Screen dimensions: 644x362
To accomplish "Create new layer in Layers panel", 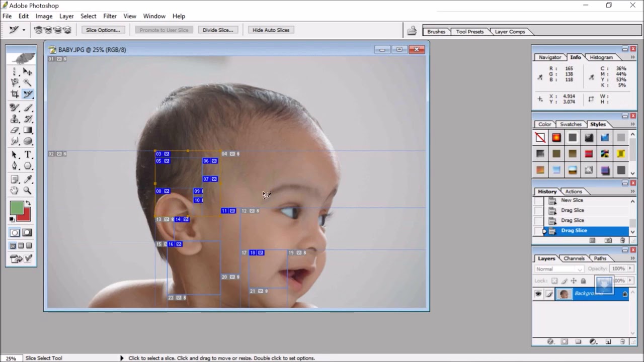I will click(608, 341).
